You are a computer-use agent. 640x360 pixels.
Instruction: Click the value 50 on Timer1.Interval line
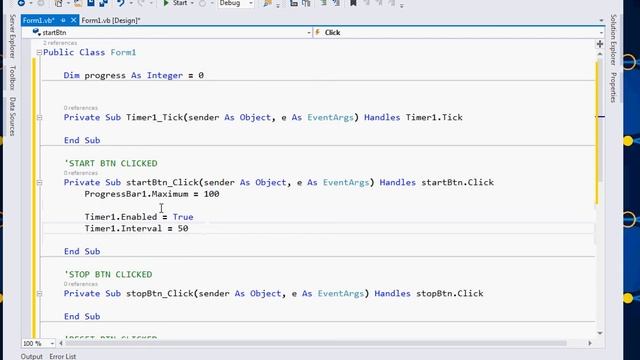point(183,229)
